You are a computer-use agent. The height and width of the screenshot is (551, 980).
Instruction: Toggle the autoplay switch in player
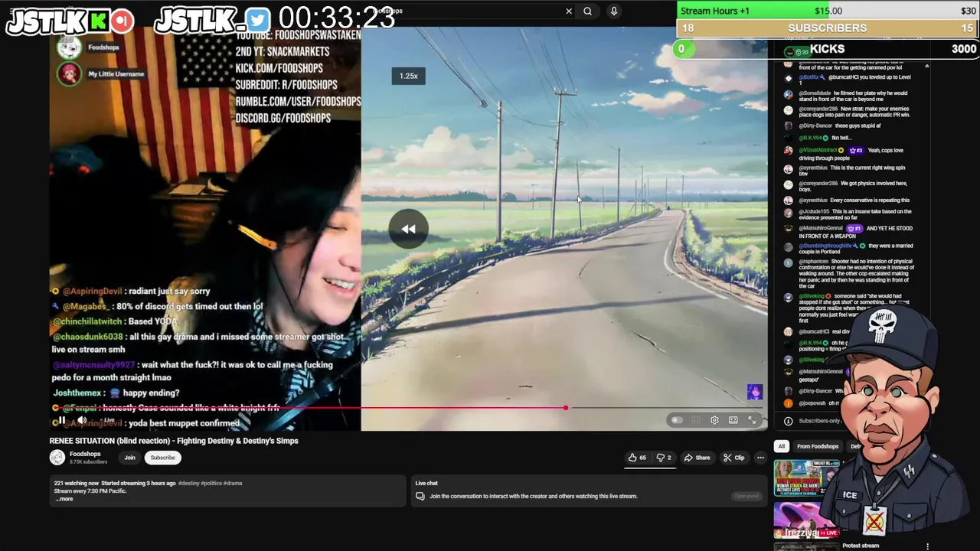[676, 420]
